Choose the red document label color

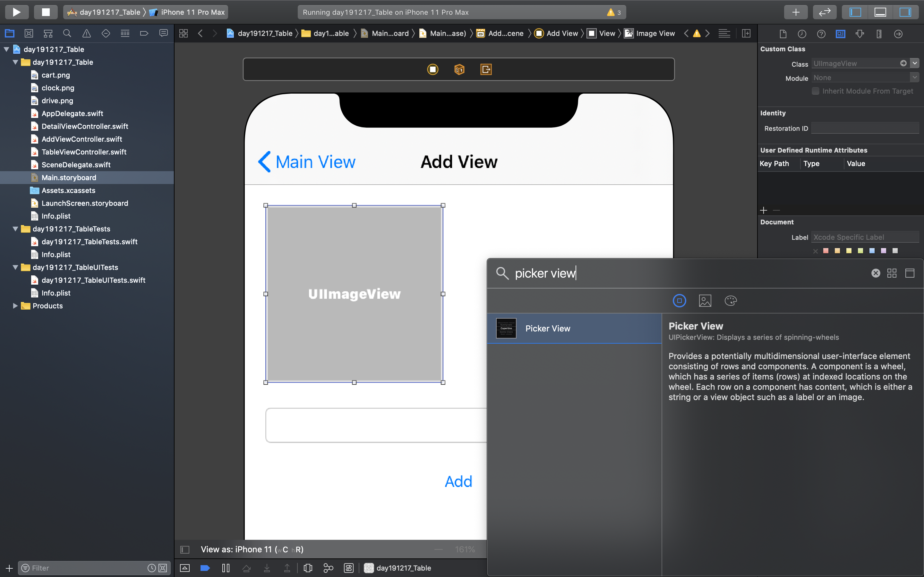(826, 251)
